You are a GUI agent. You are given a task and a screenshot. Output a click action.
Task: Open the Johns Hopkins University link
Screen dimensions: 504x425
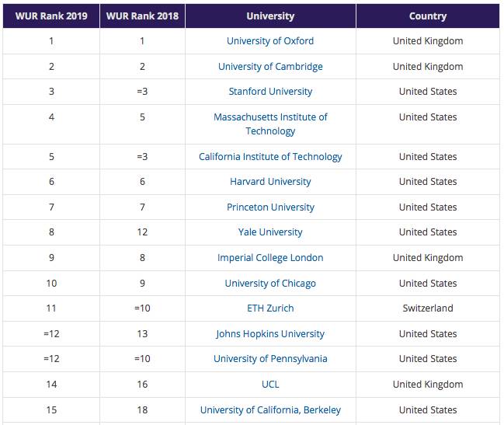[x=270, y=334]
